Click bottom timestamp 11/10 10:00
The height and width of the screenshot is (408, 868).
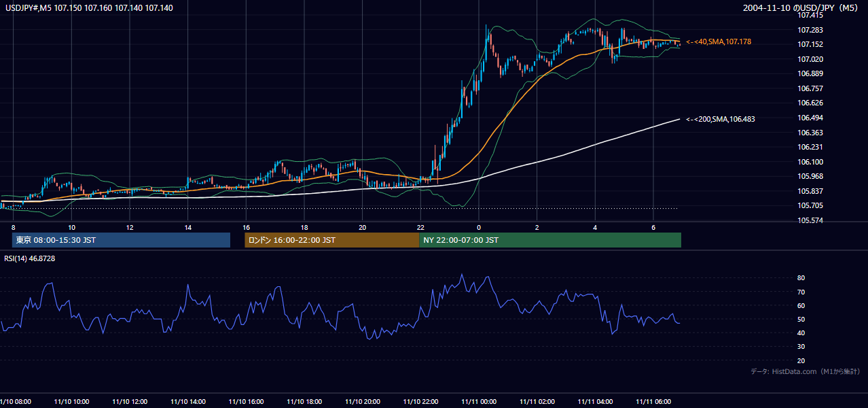click(x=71, y=402)
